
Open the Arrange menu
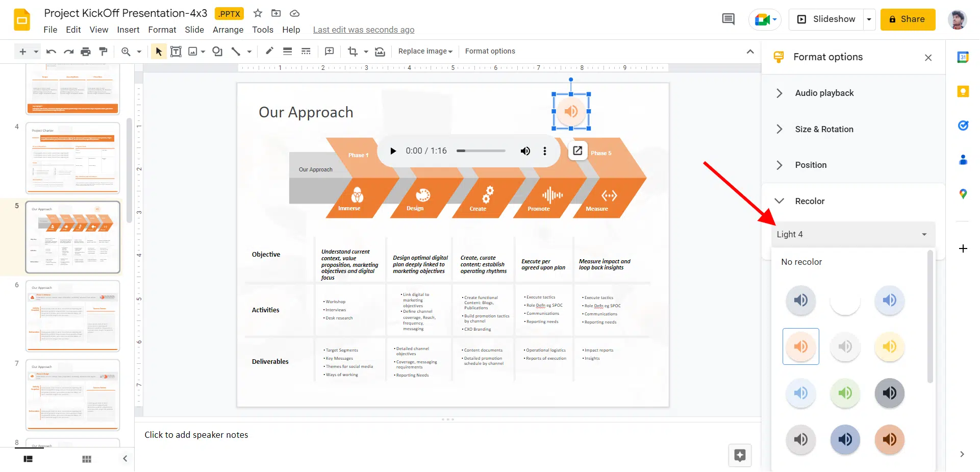228,30
